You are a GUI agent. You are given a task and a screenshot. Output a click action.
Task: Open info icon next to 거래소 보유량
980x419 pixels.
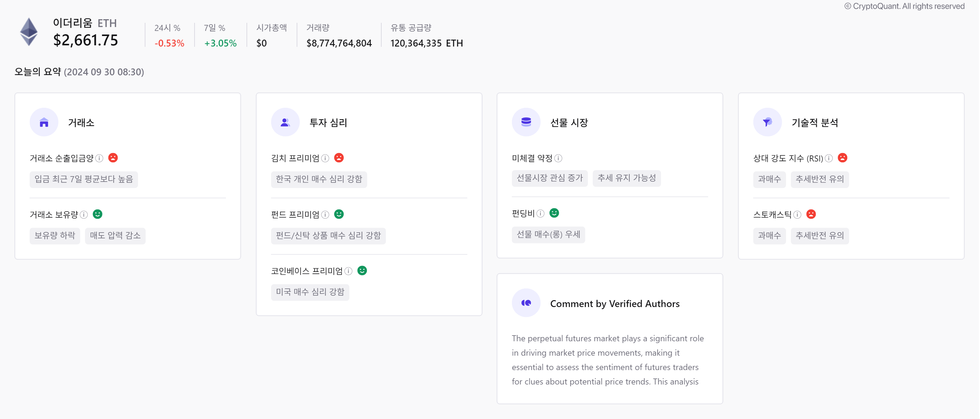tap(84, 215)
